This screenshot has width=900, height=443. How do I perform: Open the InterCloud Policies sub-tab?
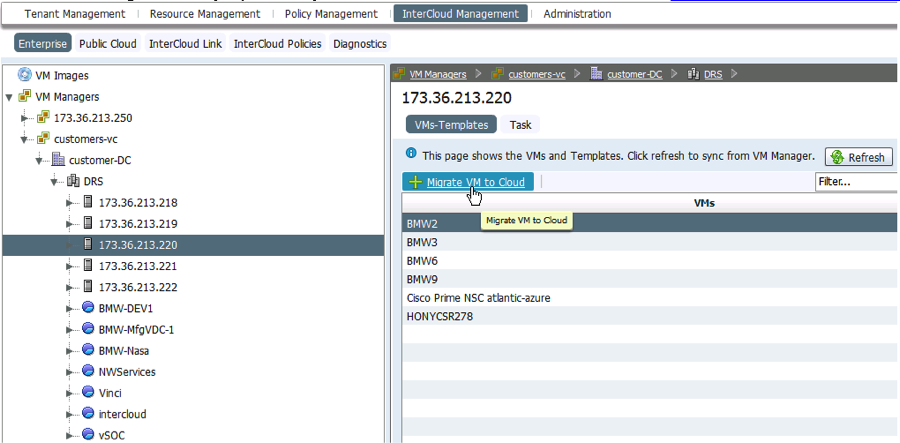point(278,44)
